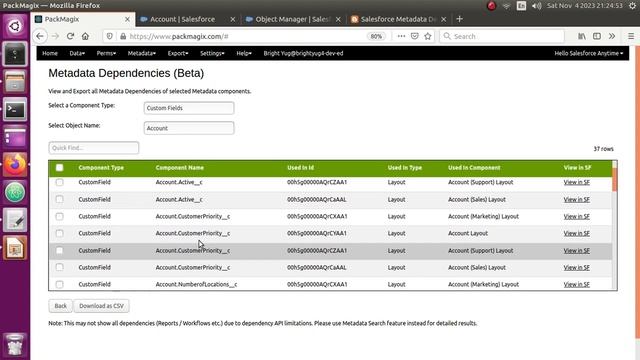The height and width of the screenshot is (360, 640).
Task: Check CustomerPriority Account Layout row checkbox
Action: [x=60, y=233]
